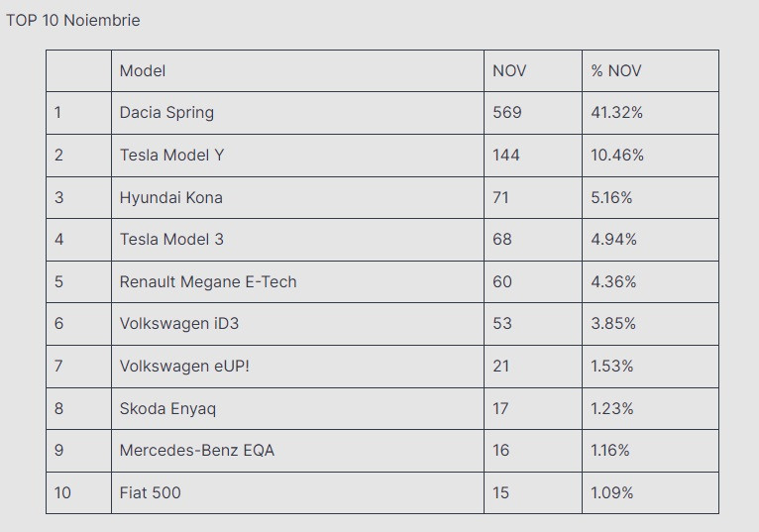The image size is (759, 532).
Task: Click the "TOP 10 Noiembrie" heading
Action: click(72, 21)
